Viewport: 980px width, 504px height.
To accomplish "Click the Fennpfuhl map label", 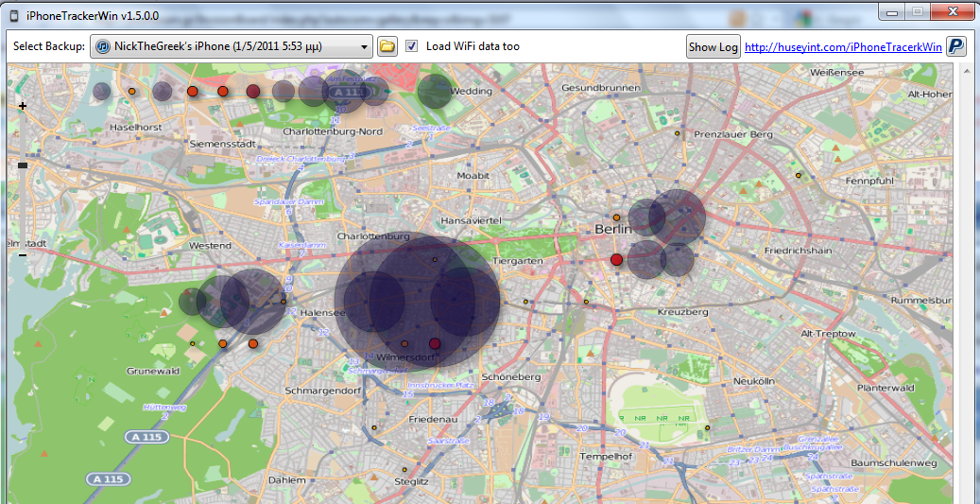I will coord(869,181).
